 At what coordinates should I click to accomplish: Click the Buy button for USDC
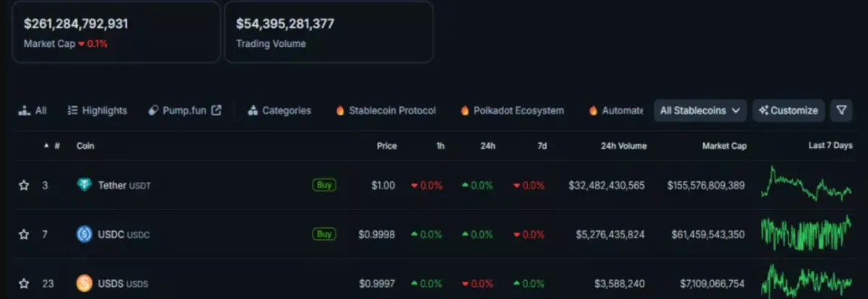click(x=324, y=234)
